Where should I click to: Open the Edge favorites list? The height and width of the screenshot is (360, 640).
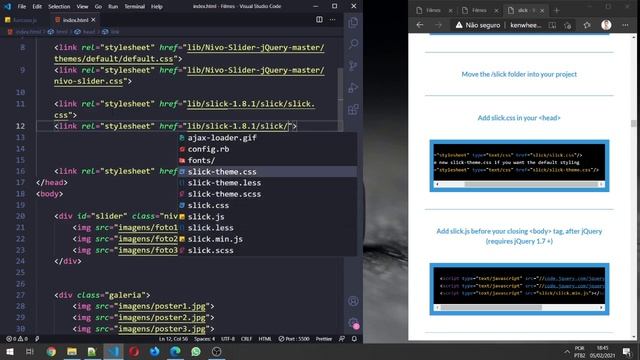click(587, 25)
